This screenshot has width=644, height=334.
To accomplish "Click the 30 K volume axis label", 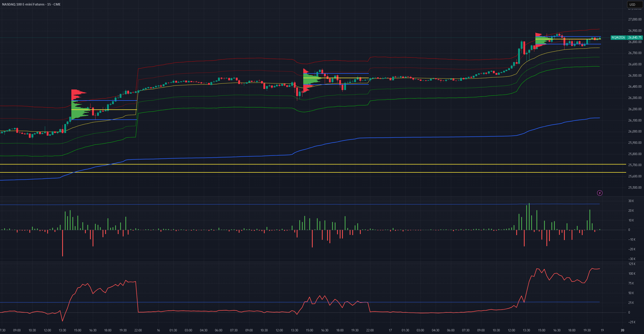I will point(631,201).
